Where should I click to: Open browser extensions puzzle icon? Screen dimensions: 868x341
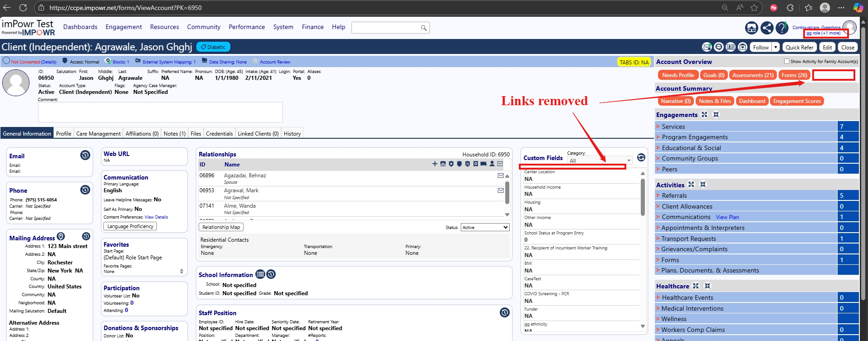coord(790,8)
